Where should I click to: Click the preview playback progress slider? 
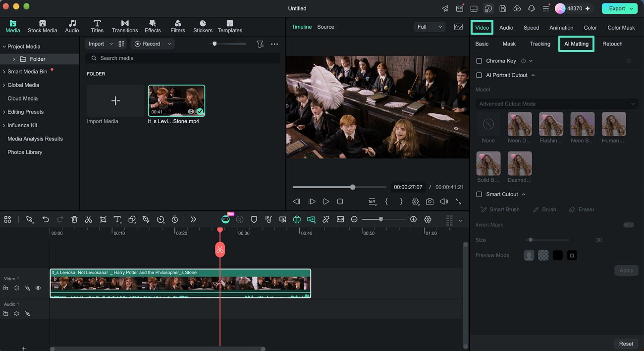coord(339,187)
